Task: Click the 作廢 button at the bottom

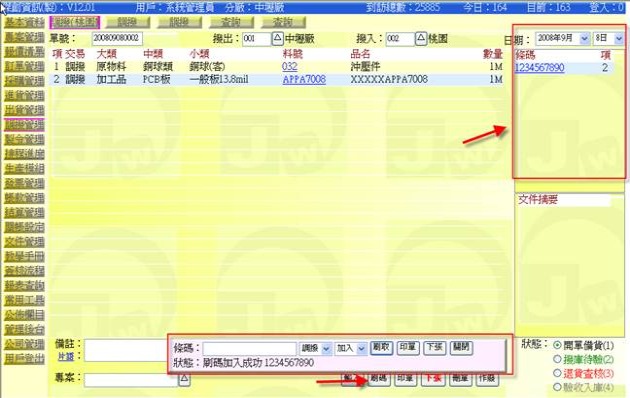Action: click(487, 379)
